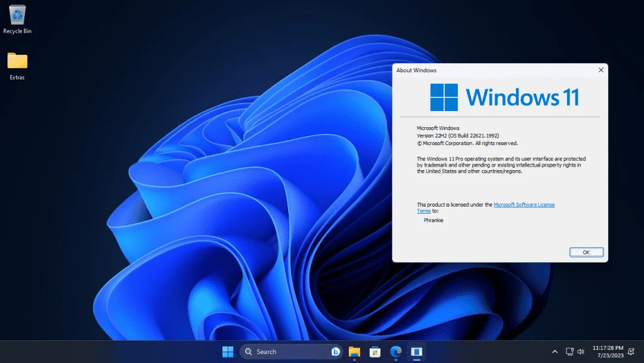Click the Microsoft Windows heading line
This screenshot has width=644, height=363.
tap(438, 128)
